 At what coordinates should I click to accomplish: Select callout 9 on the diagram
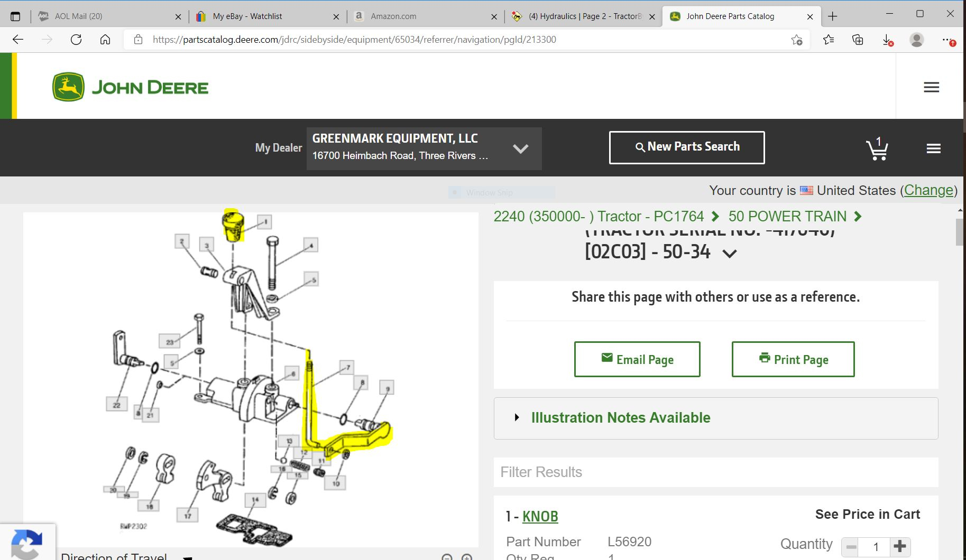coord(387,388)
